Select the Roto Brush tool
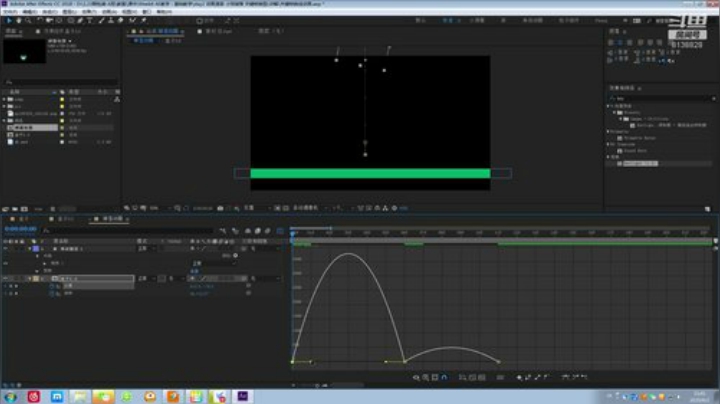This screenshot has width=720, height=404. (132, 21)
